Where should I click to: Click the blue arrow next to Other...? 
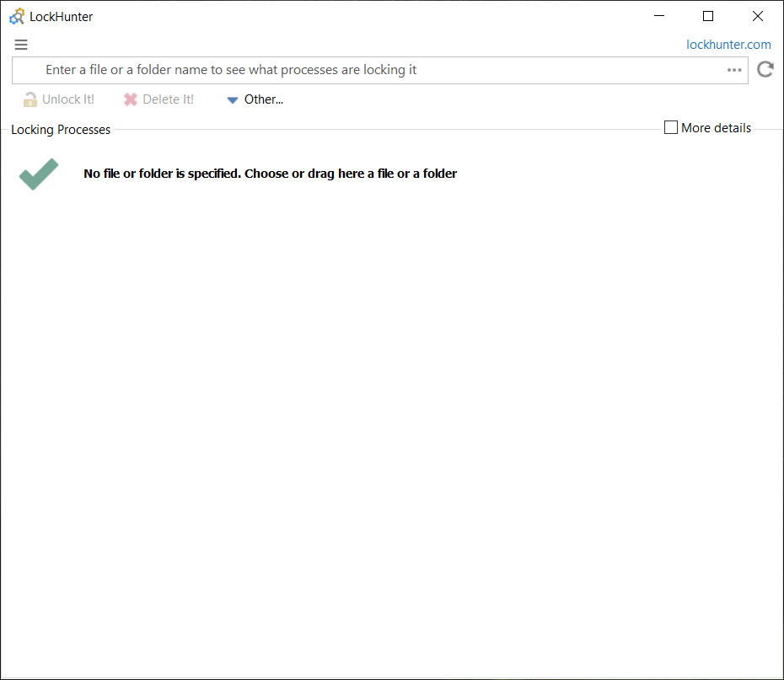pos(232,100)
